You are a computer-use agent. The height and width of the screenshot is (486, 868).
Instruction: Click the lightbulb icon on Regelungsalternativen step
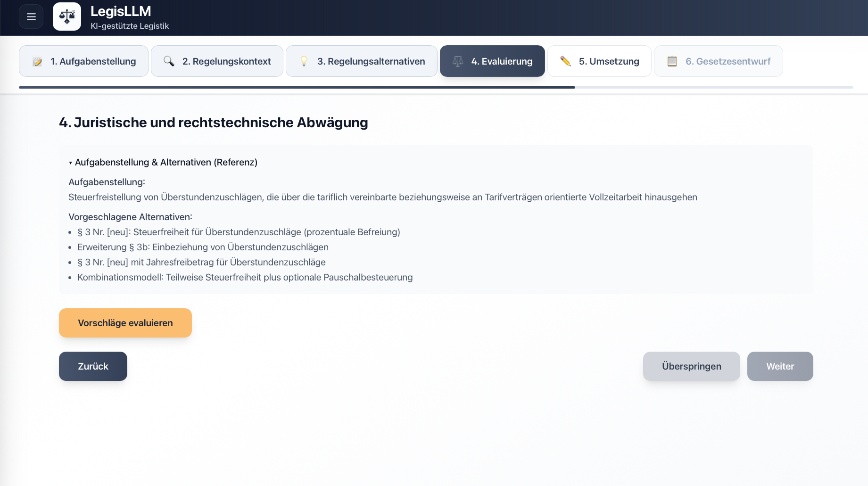pyautogui.click(x=304, y=61)
